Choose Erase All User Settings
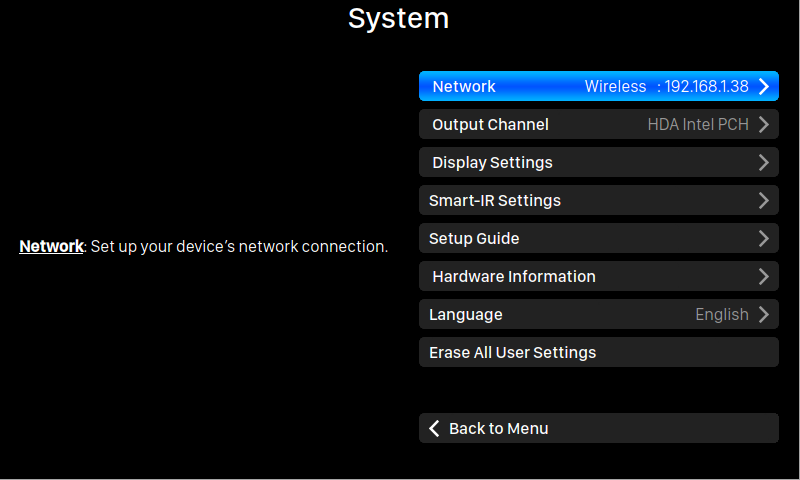 pyautogui.click(x=598, y=352)
